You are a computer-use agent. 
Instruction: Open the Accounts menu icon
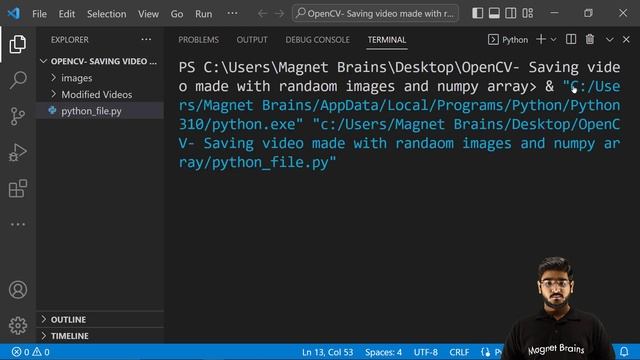[18, 290]
